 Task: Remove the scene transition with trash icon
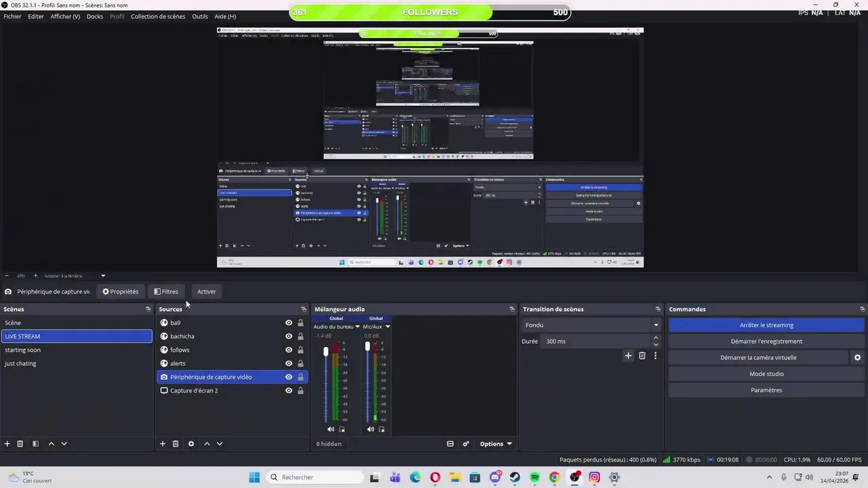coord(642,356)
